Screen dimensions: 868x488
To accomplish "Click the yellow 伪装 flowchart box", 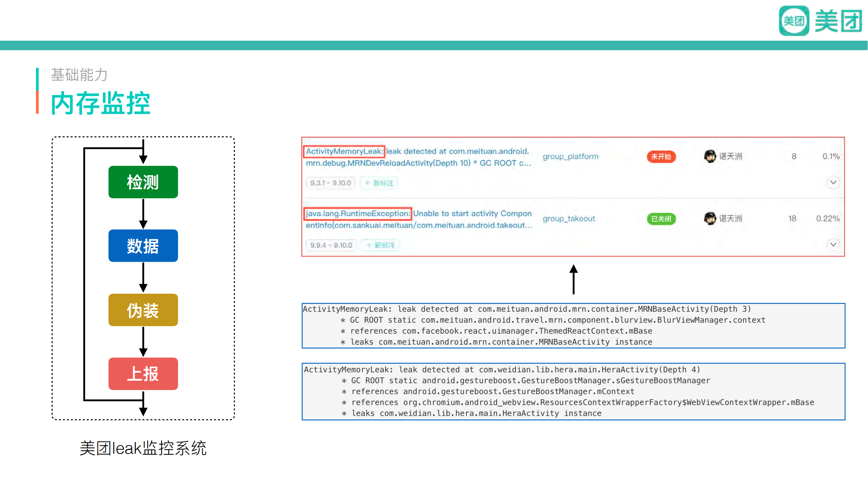I will point(143,310).
